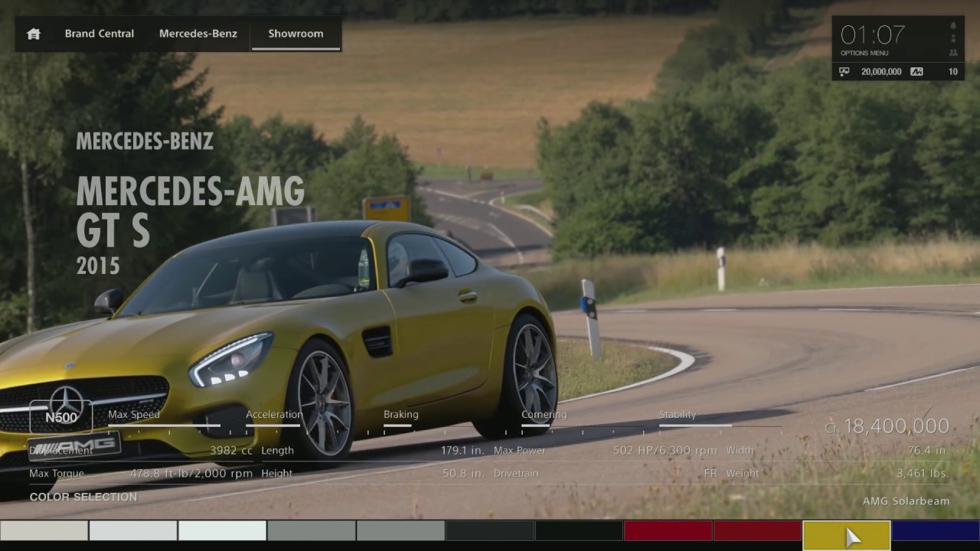Open the friends people icon

coord(953,53)
